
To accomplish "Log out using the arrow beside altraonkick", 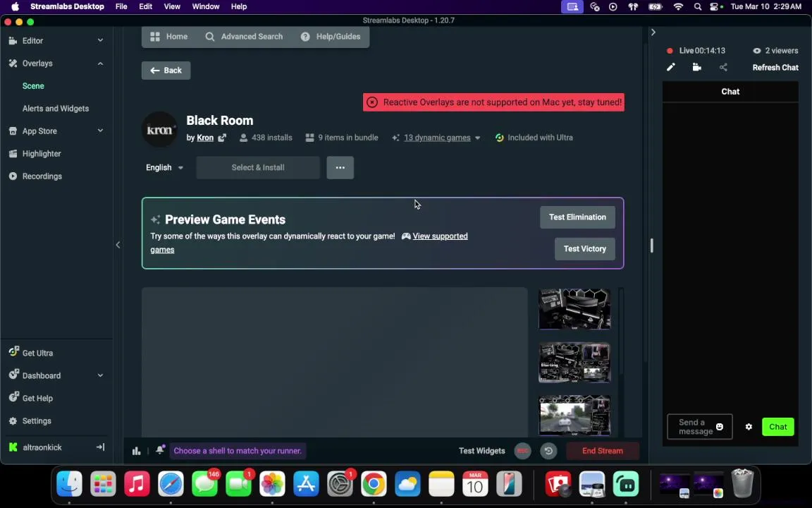I will (101, 447).
